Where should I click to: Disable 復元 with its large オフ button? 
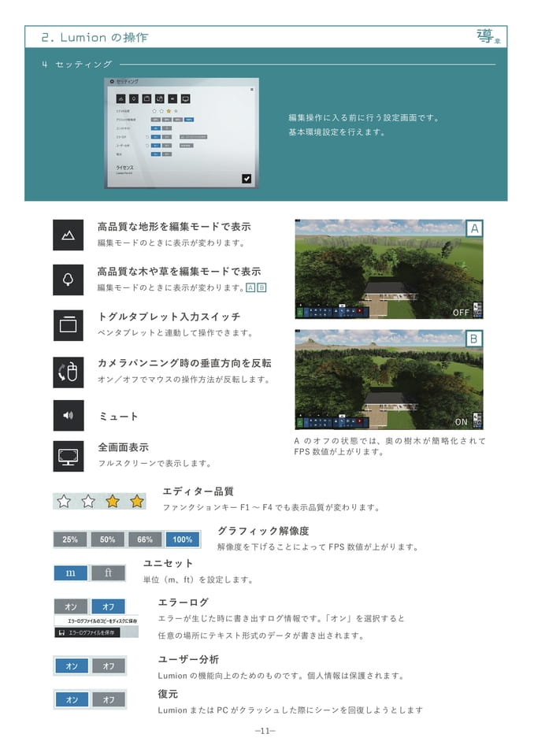[109, 699]
